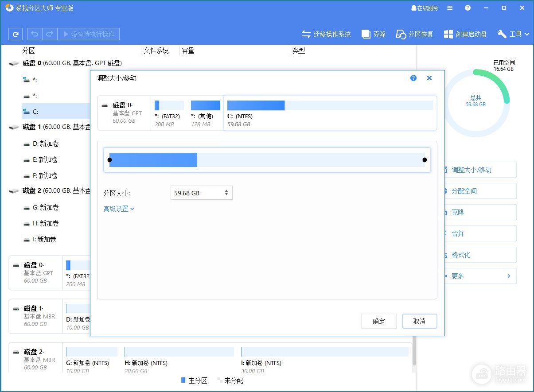The width and height of the screenshot is (534, 392).
Task: Click the 分区大小 size input field
Action: click(x=197, y=193)
